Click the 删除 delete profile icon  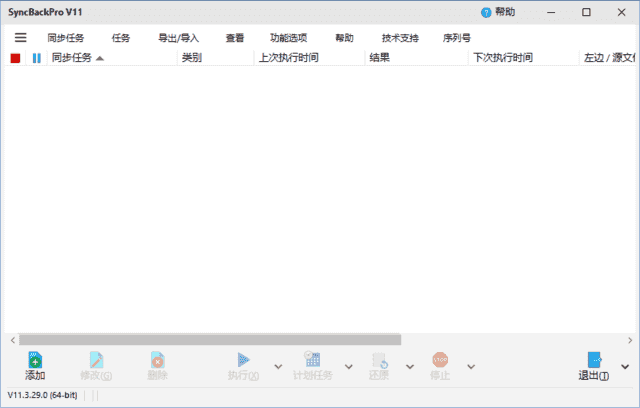[157, 360]
